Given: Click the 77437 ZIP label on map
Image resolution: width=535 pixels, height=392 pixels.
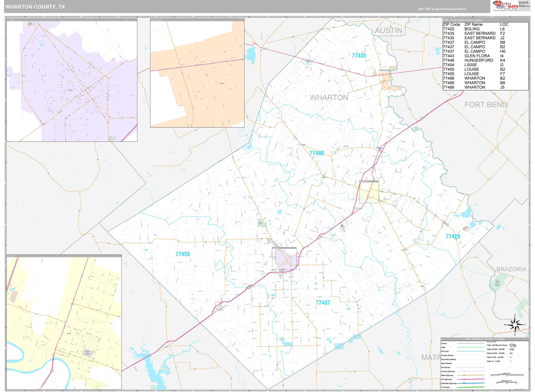Looking at the screenshot, I should 323,303.
